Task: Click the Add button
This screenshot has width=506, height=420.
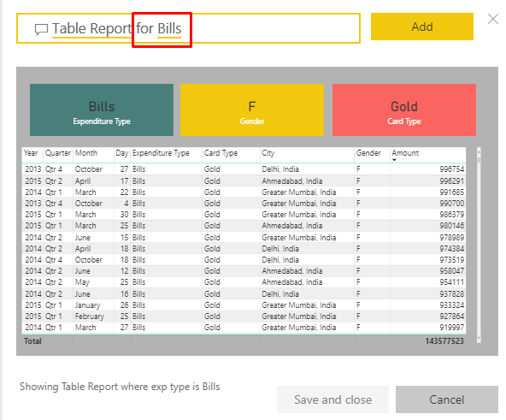Action: 421,27
